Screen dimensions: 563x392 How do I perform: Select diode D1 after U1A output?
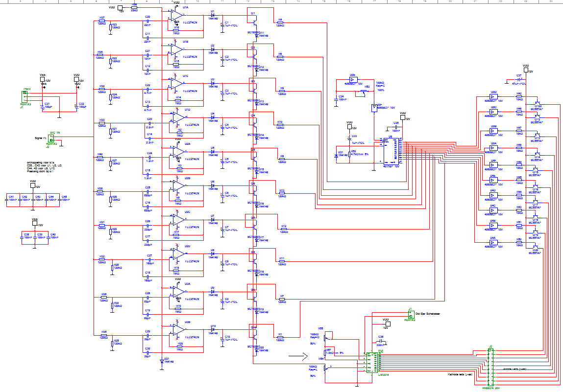point(212,16)
